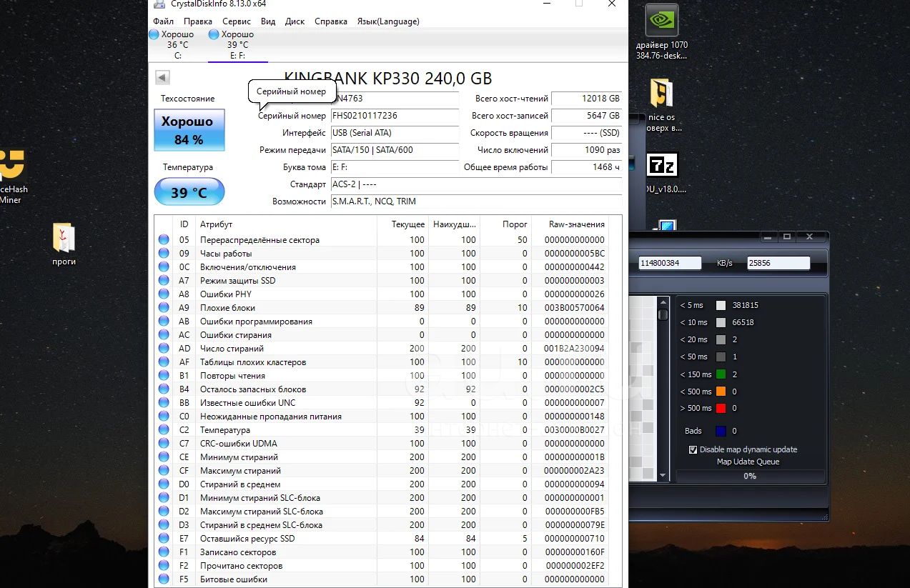Click the Наихудшее column header
Viewport: 910px width, 588px height.
pyautogui.click(x=455, y=224)
